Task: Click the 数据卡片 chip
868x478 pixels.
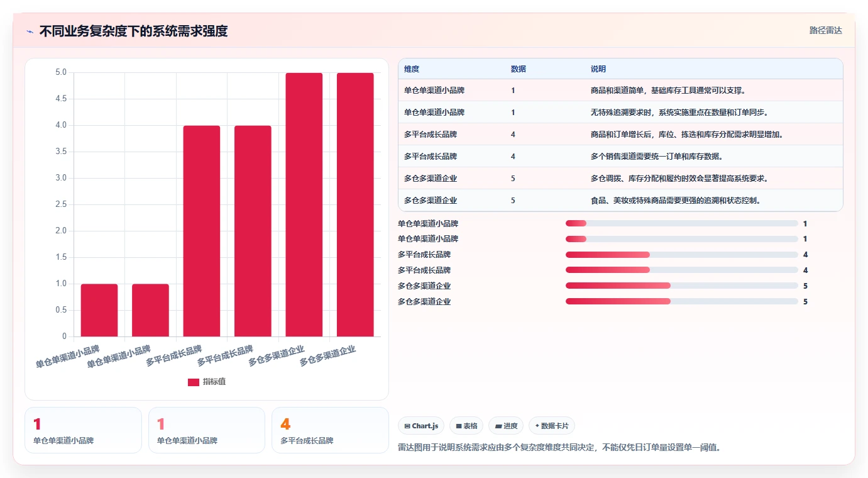Action: pos(551,426)
